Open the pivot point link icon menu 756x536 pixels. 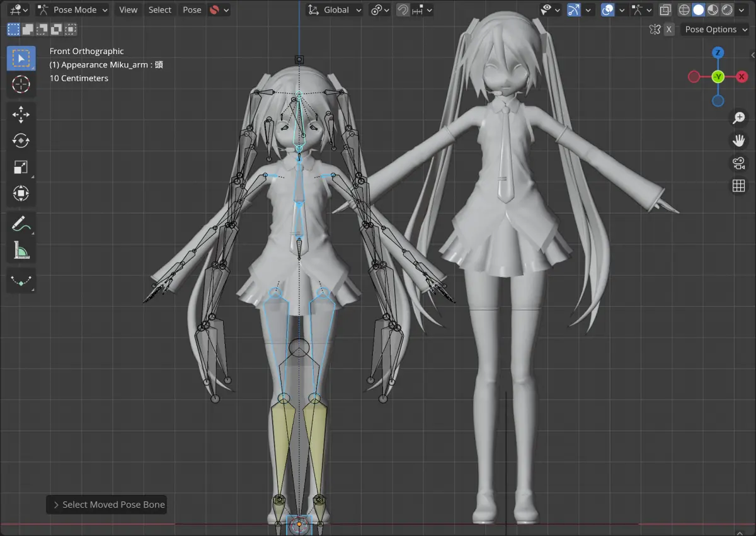pyautogui.click(x=380, y=10)
